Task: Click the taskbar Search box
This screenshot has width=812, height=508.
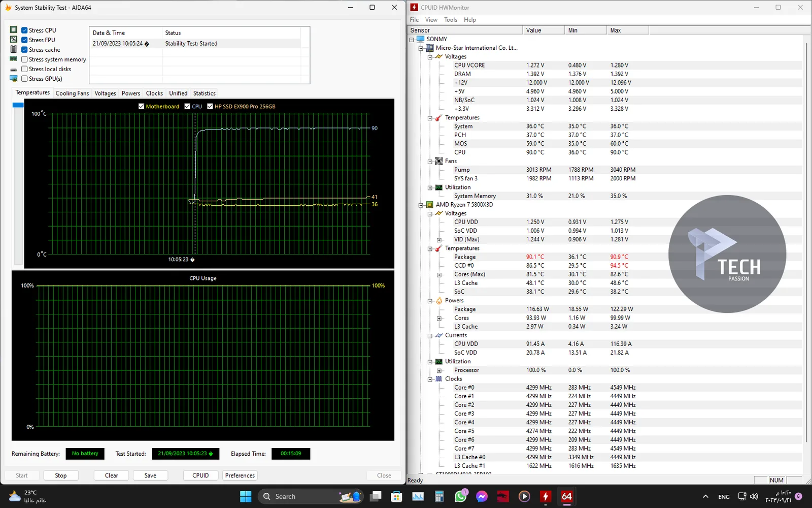Action: [311, 496]
